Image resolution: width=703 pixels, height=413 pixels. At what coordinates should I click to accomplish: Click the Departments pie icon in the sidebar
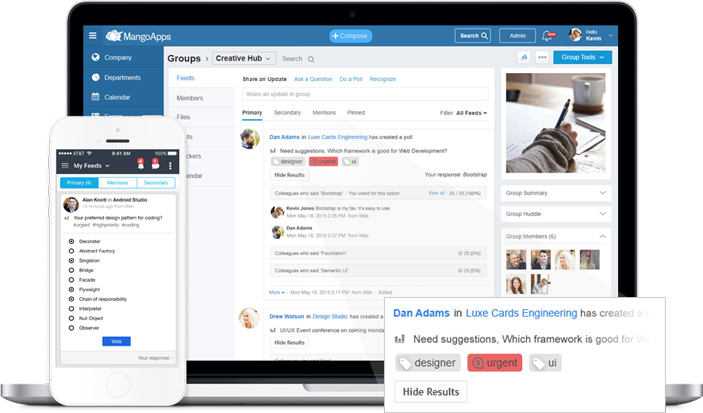(95, 77)
